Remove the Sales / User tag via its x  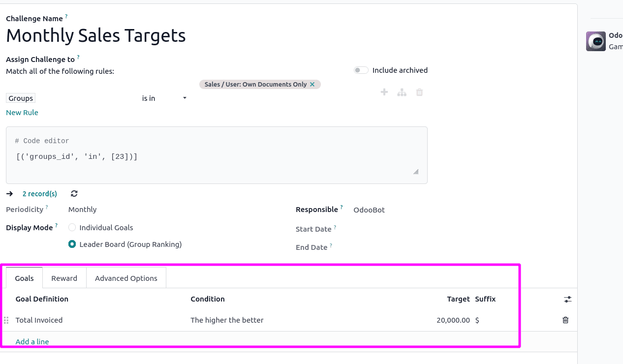[x=312, y=84]
